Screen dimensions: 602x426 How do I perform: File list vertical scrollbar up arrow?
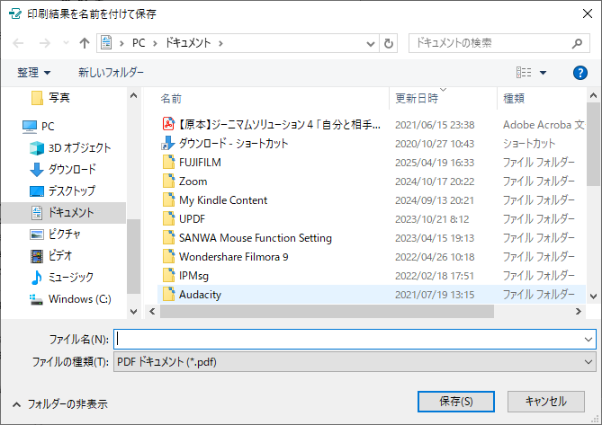[593, 95]
